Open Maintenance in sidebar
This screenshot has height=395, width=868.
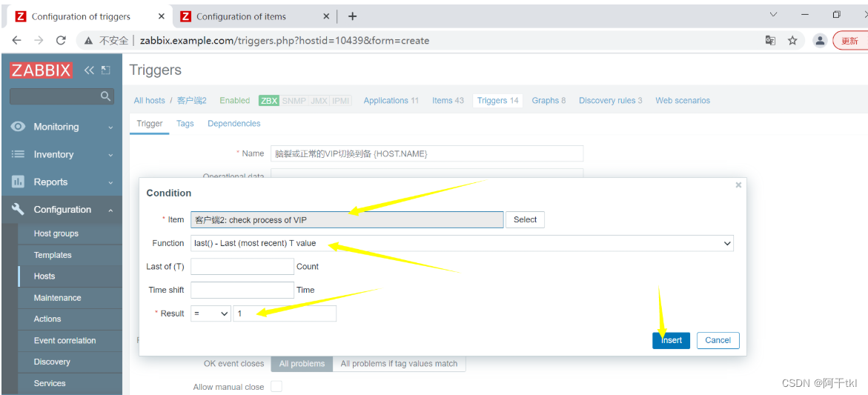(x=57, y=298)
